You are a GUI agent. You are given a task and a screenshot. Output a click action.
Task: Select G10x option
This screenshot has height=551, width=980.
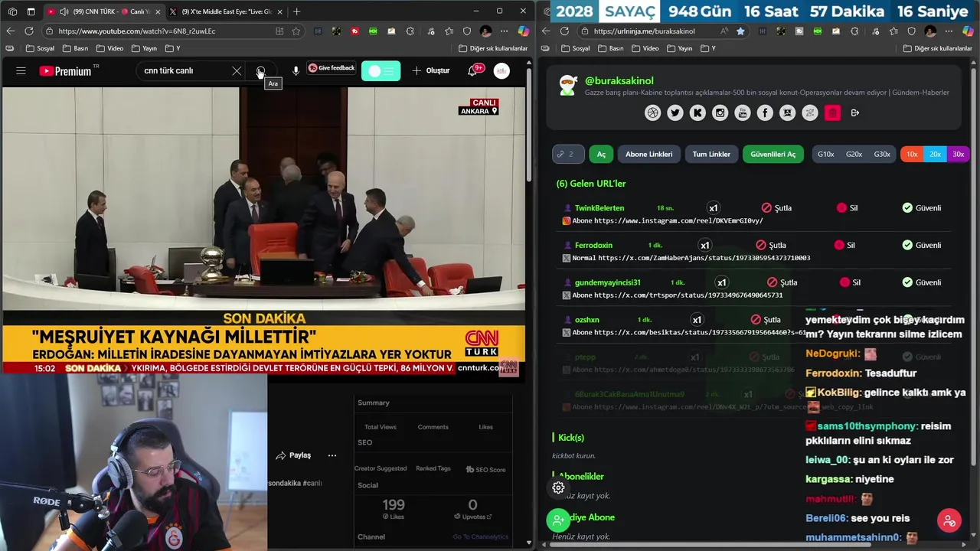[x=826, y=154]
